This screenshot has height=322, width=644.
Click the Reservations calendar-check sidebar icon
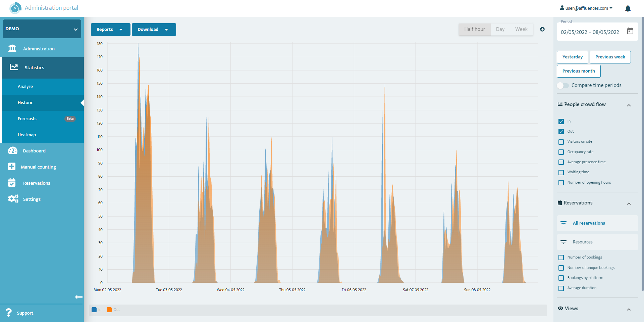12,183
